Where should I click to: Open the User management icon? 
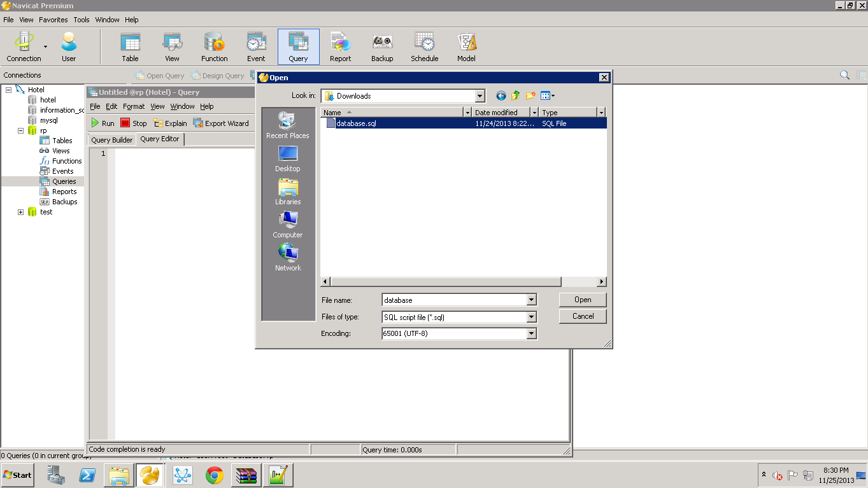(69, 46)
